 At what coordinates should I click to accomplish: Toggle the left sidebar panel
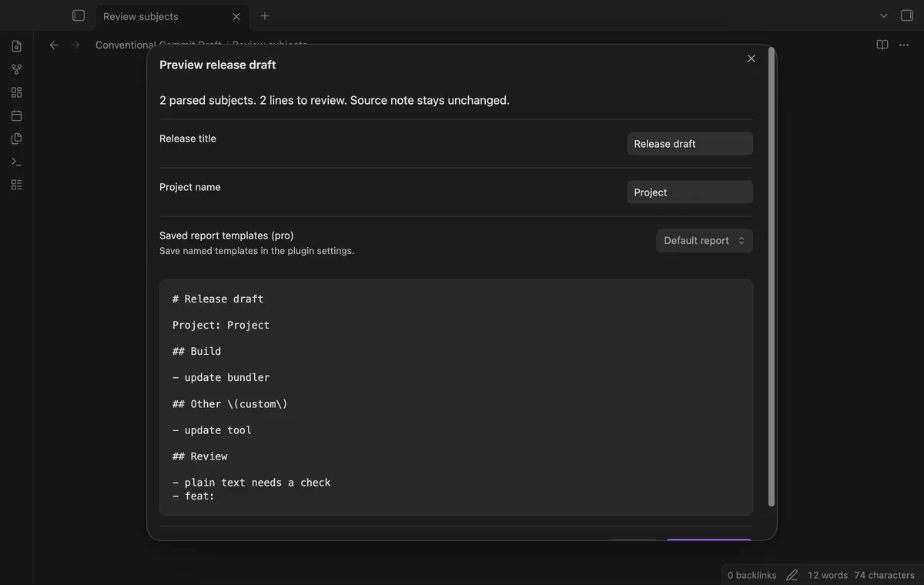click(x=79, y=15)
